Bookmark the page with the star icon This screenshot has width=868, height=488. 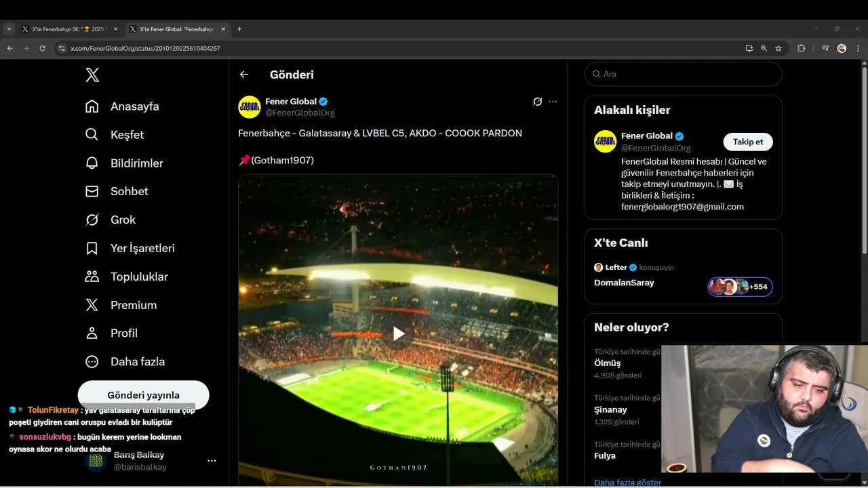coord(778,48)
